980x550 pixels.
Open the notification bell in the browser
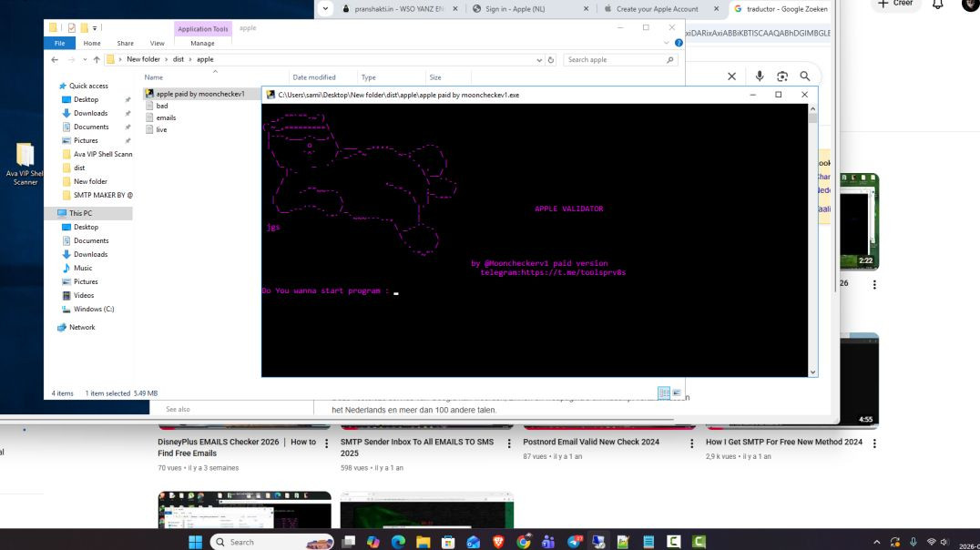(937, 5)
